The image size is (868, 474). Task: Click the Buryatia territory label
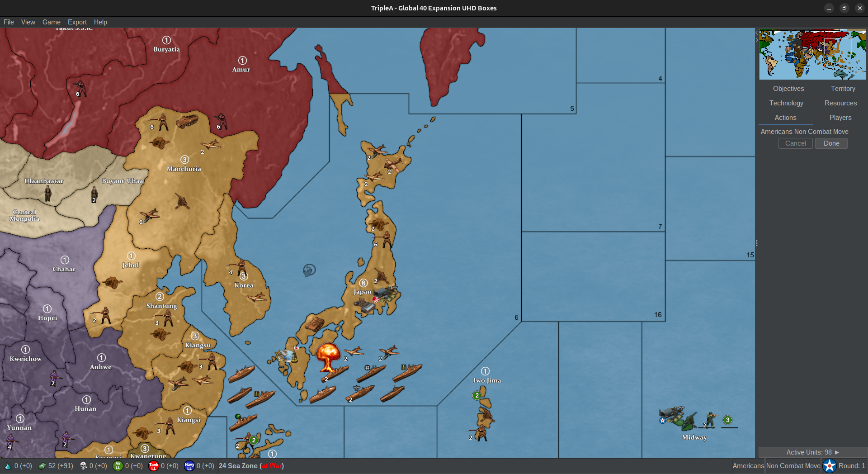click(166, 49)
